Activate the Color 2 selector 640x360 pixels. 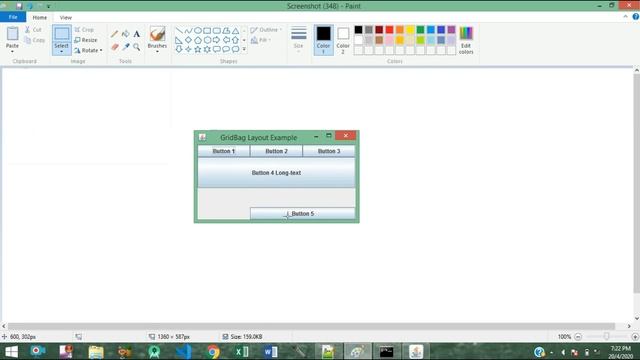343,40
